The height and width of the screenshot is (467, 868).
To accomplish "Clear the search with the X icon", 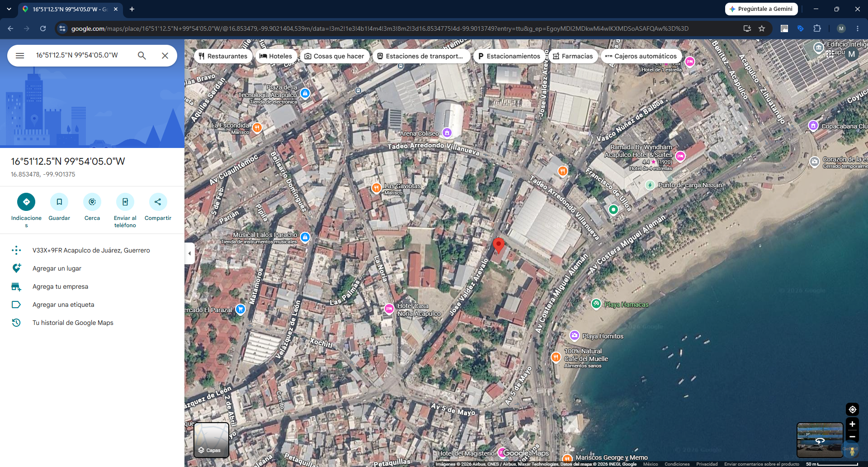I will click(x=165, y=55).
